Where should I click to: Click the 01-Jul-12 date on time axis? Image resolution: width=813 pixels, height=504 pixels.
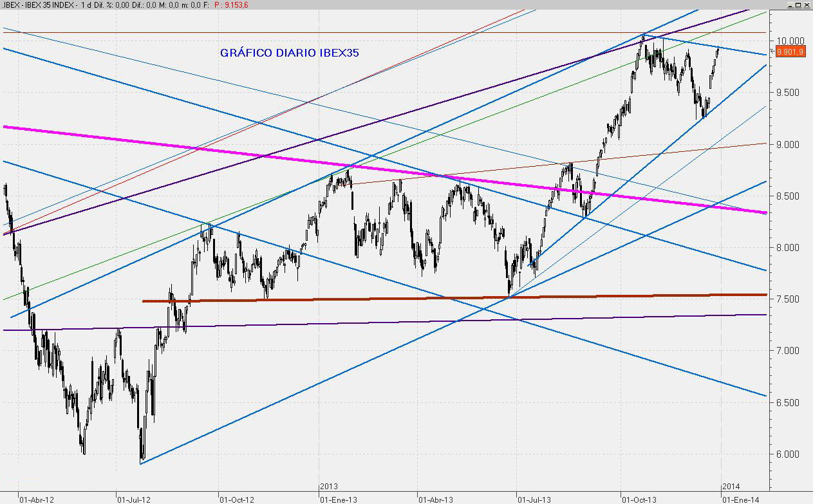pyautogui.click(x=133, y=498)
